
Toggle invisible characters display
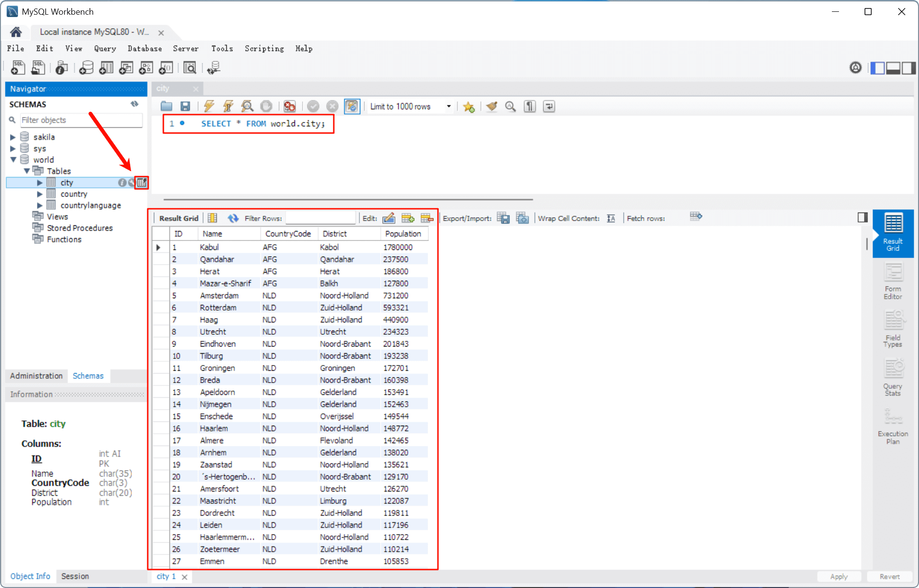(530, 107)
